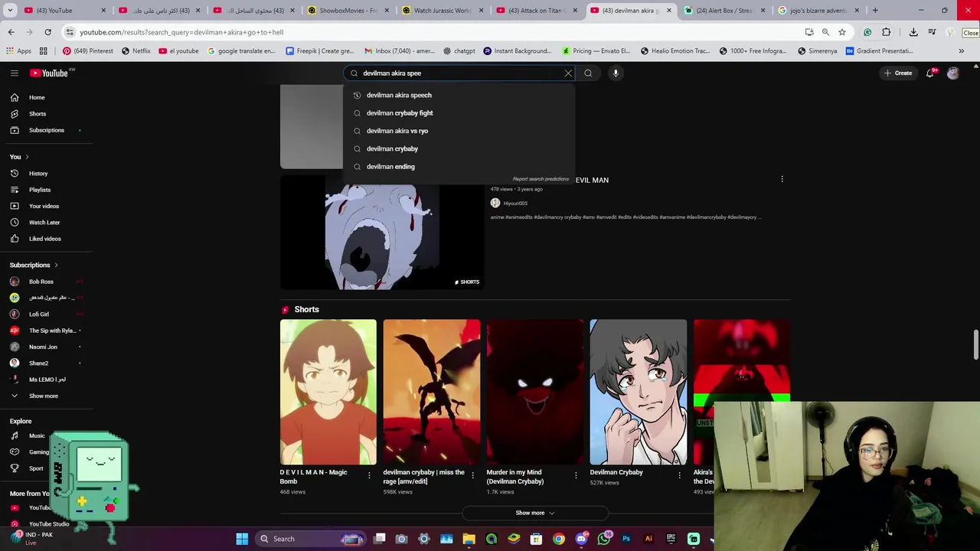Open the Pinterest bookmark
The height and width of the screenshot is (551, 980).
87,51
